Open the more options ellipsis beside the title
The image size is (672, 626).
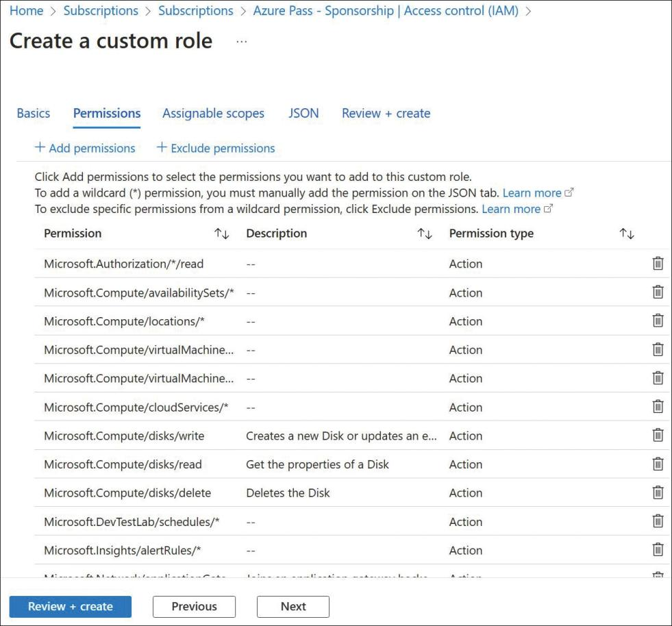coord(242,42)
